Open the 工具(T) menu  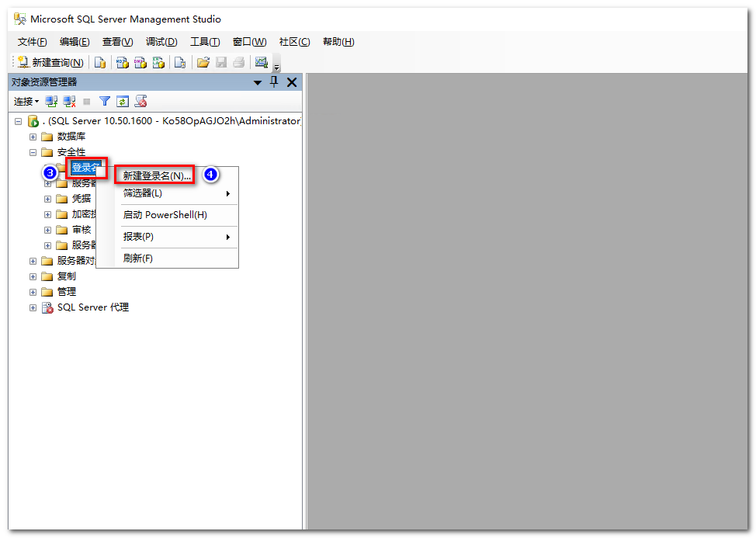coord(205,42)
